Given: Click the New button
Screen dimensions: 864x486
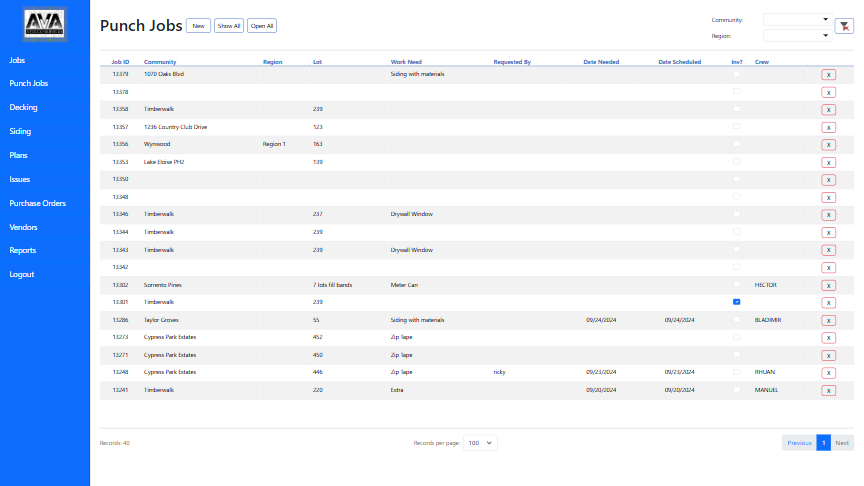Looking at the screenshot, I should coord(198,26).
